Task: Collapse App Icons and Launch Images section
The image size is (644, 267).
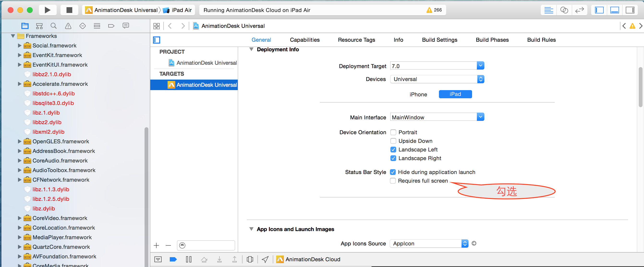Action: [251, 229]
